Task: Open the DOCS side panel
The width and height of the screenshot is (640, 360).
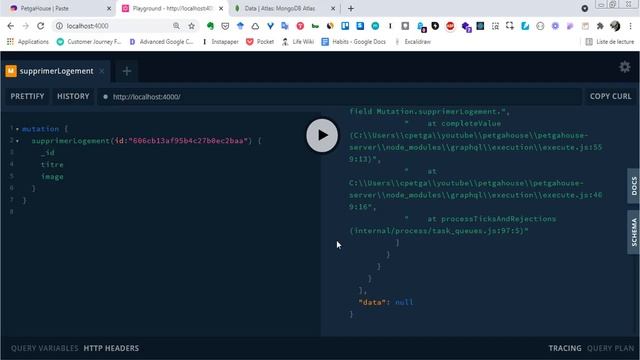Action: 633,186
